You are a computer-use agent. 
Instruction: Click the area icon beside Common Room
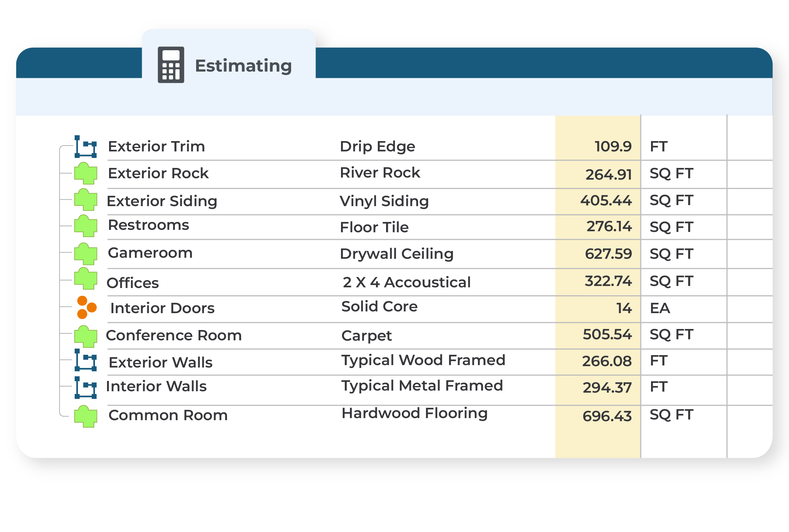85,415
